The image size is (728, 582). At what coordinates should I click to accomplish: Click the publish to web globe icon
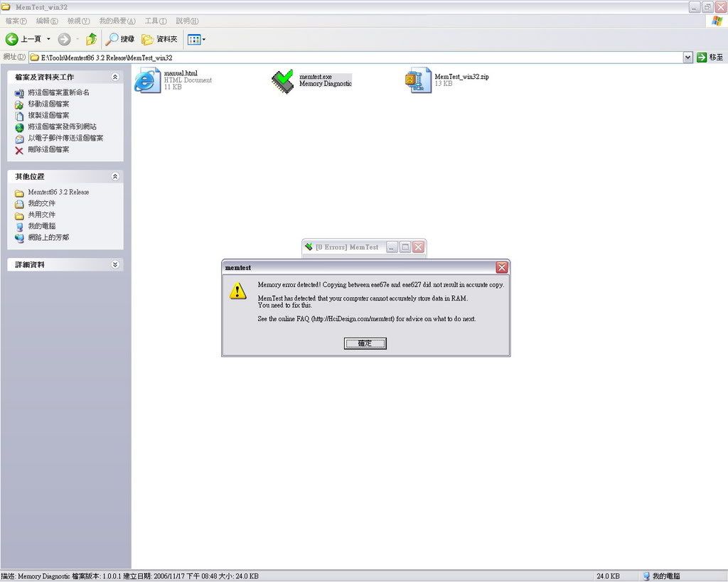tap(19, 128)
